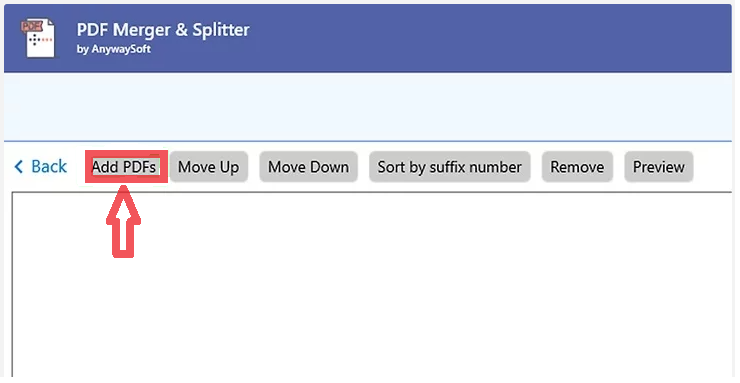Click the PDF Merger & Splitter app logo
The image size is (740, 383).
pyautogui.click(x=39, y=38)
